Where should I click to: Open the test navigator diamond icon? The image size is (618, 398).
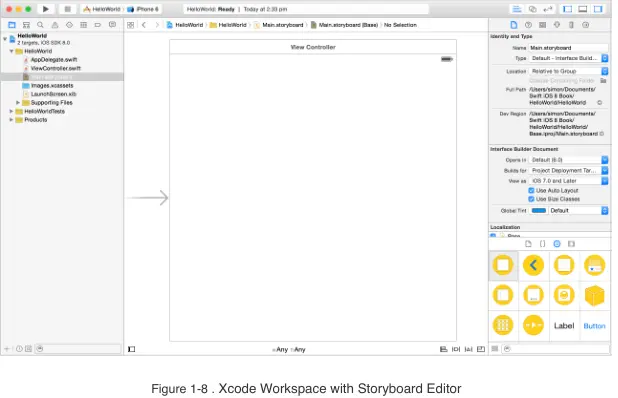pos(69,25)
